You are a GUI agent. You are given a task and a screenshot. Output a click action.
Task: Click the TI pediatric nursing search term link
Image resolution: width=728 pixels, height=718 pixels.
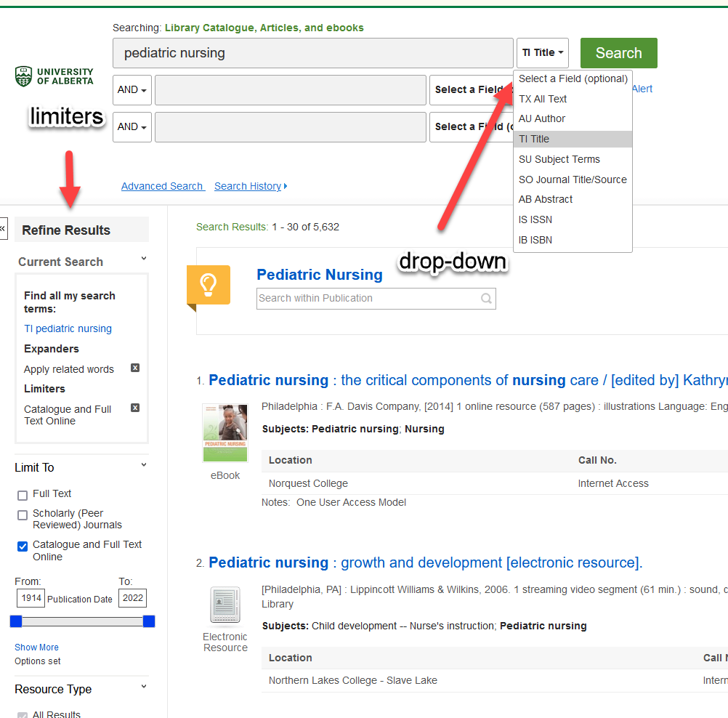(68, 328)
